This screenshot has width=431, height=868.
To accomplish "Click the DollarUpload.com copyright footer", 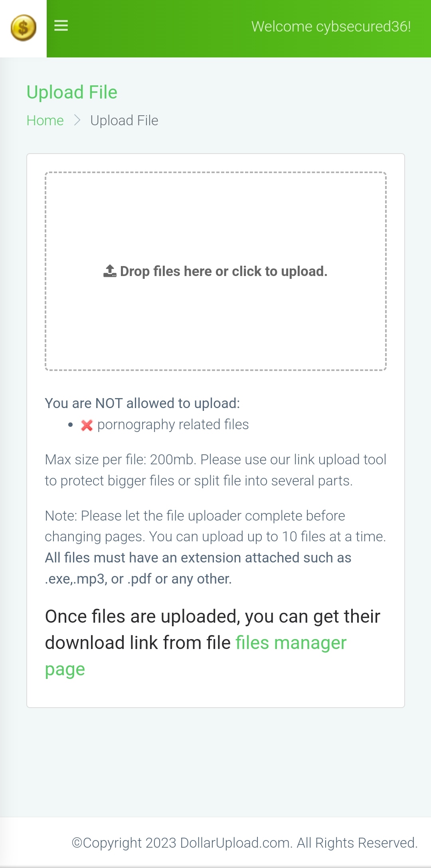I will (245, 843).
